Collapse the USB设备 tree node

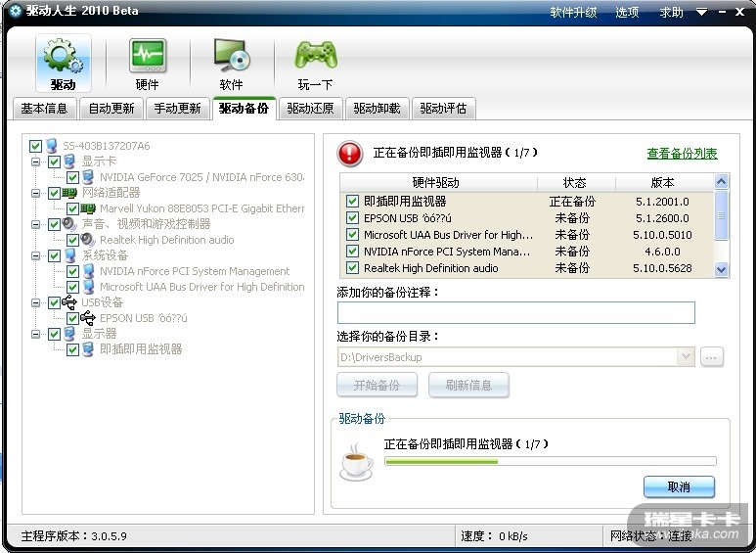coord(35,302)
